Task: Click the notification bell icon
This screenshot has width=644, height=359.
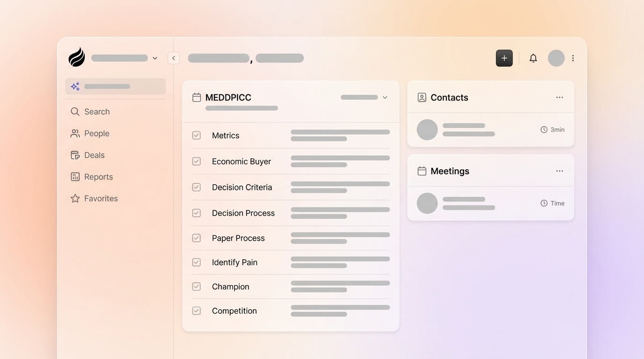Action: point(533,58)
